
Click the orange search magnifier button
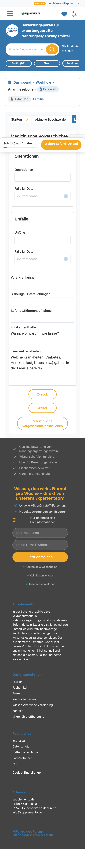tap(52, 50)
